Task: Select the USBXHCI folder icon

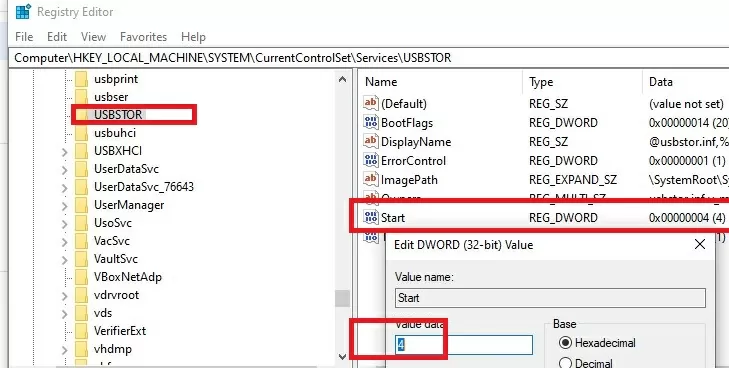Action: click(x=81, y=151)
